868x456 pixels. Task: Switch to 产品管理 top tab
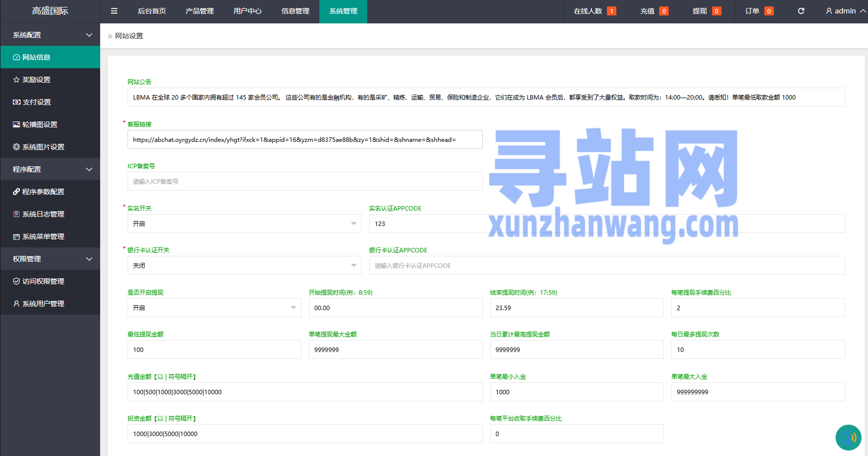[x=199, y=11]
